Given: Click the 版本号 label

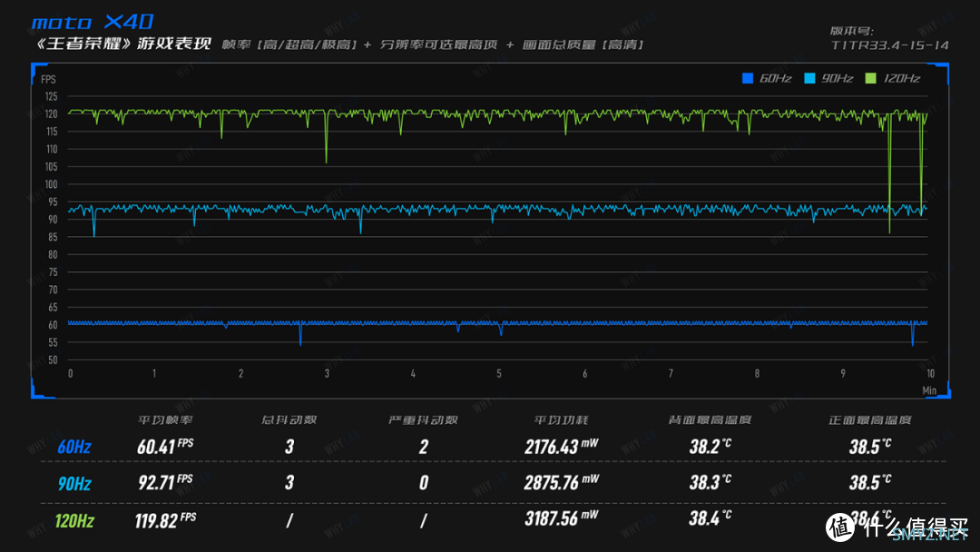Looking at the screenshot, I should (x=851, y=31).
